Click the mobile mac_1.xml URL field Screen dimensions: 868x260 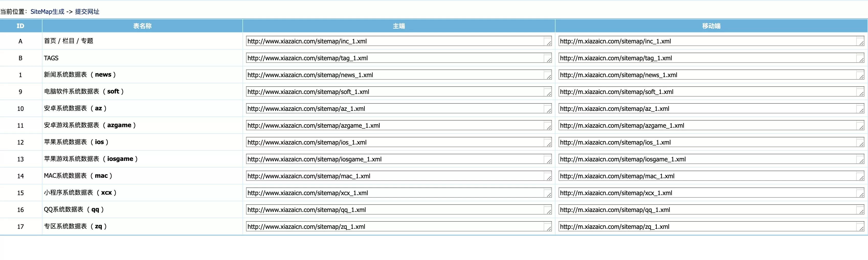[x=711, y=175]
